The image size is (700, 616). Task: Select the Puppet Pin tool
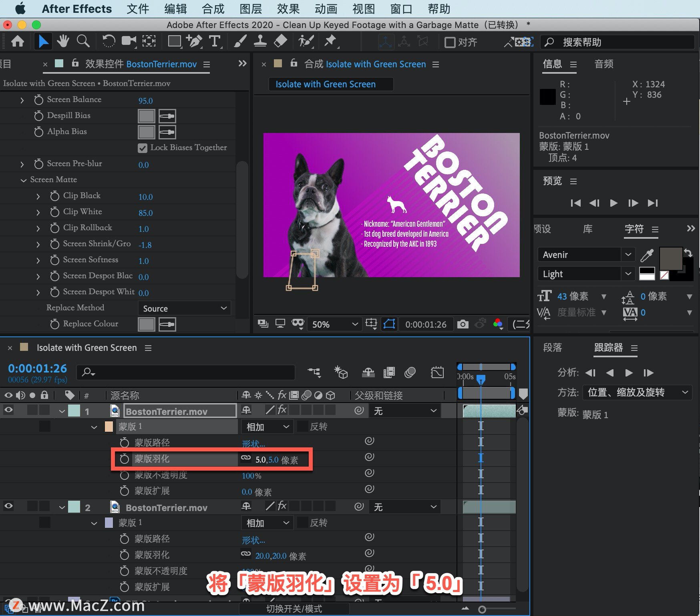[331, 41]
